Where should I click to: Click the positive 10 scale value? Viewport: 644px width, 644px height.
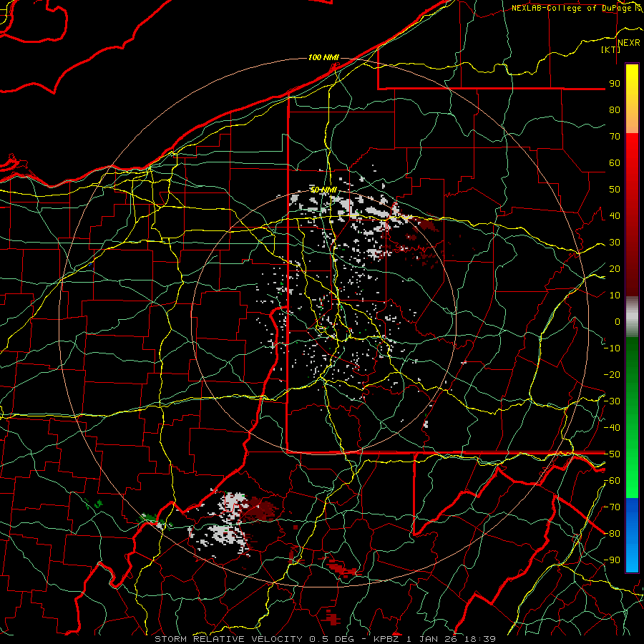(615, 296)
